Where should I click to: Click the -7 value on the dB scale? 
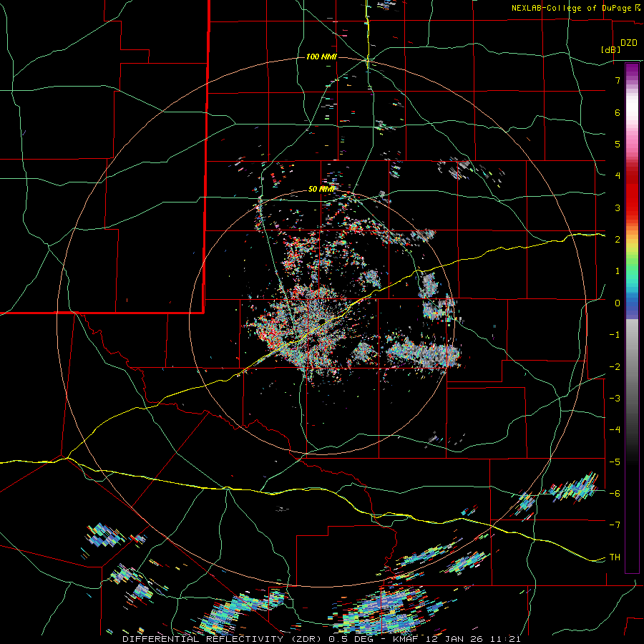click(x=615, y=525)
